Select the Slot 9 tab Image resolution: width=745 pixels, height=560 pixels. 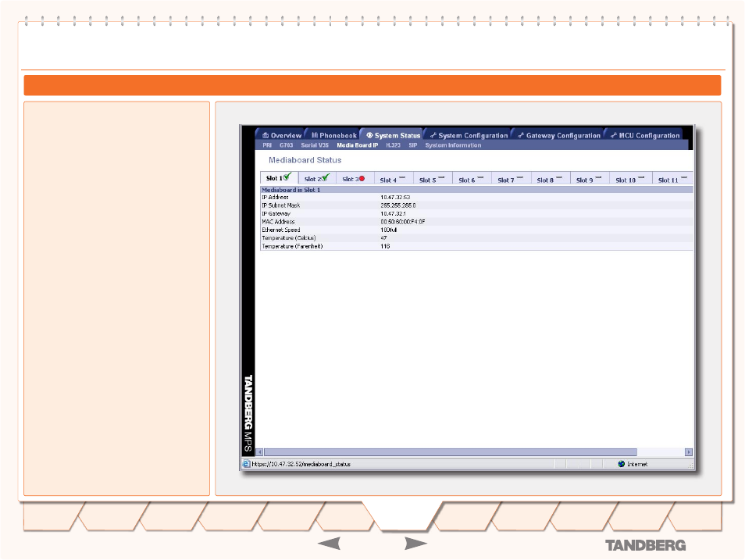pyautogui.click(x=589, y=179)
